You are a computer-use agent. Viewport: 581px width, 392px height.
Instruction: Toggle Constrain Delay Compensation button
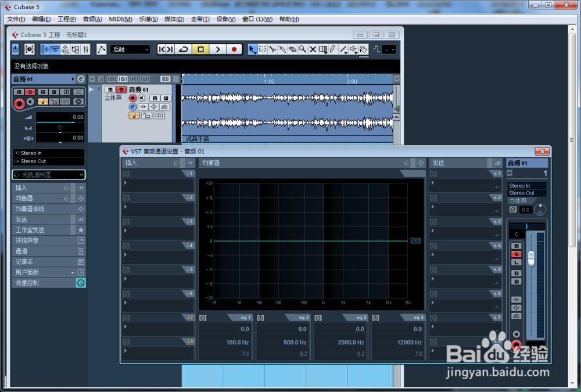(29, 49)
